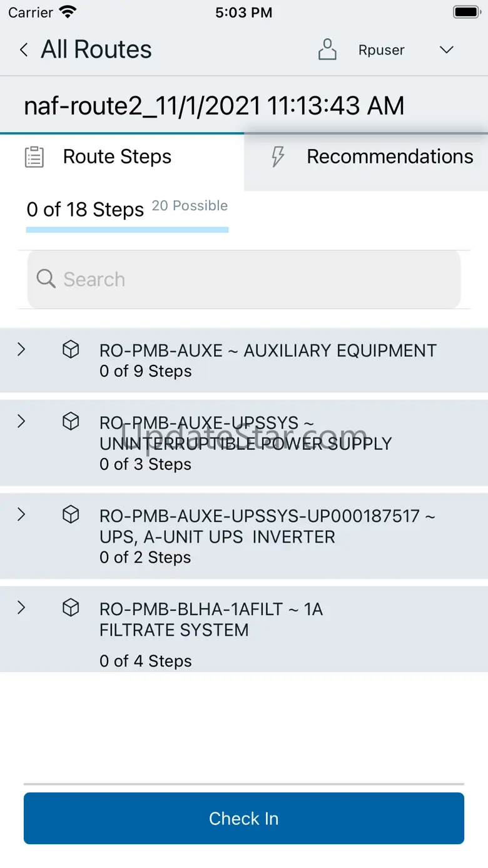Expand the 1A Filtrate System row
Image resolution: width=488 pixels, height=868 pixels.
[x=21, y=607]
